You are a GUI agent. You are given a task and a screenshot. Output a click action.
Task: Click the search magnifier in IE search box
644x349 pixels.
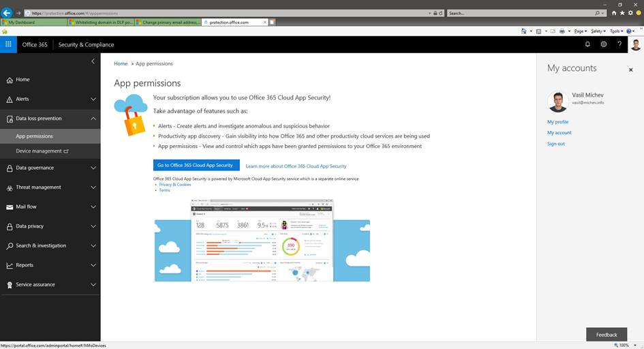597,13
